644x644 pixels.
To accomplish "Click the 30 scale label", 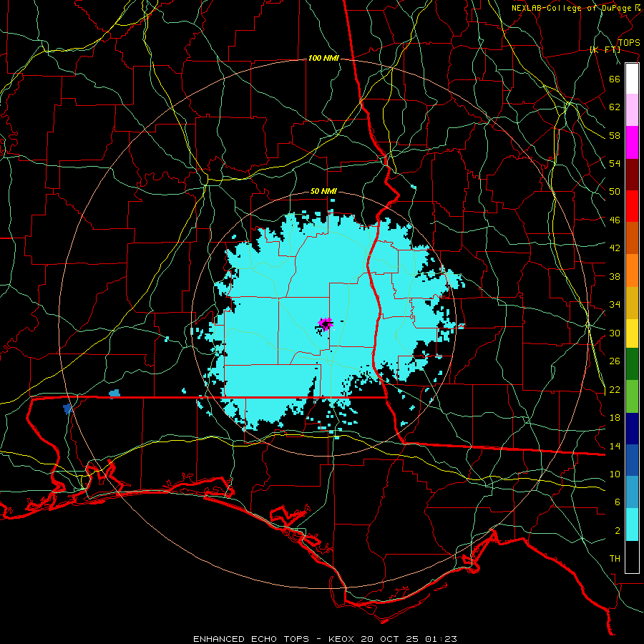I will (615, 333).
